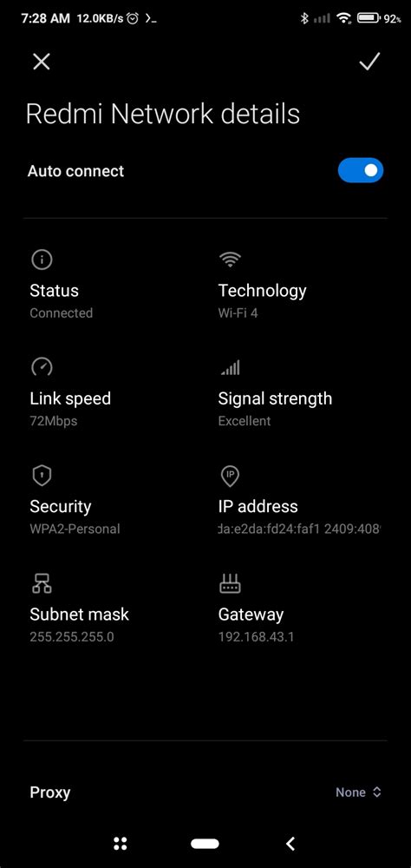Tap the Gateway value 192.168.43.1

tap(256, 636)
